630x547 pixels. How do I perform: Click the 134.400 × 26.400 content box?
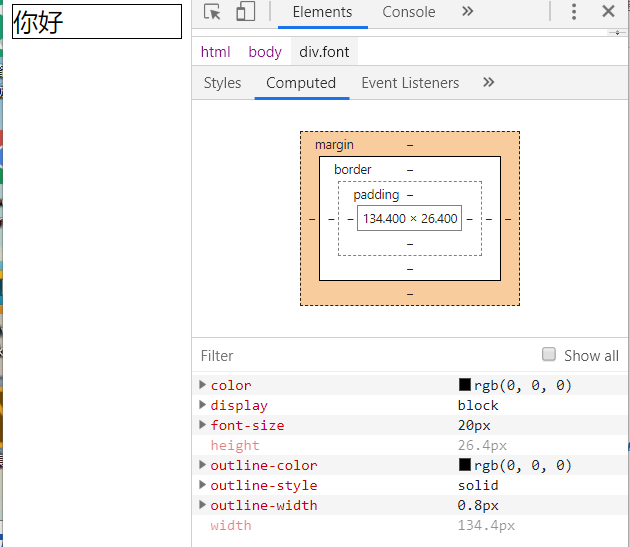click(409, 218)
